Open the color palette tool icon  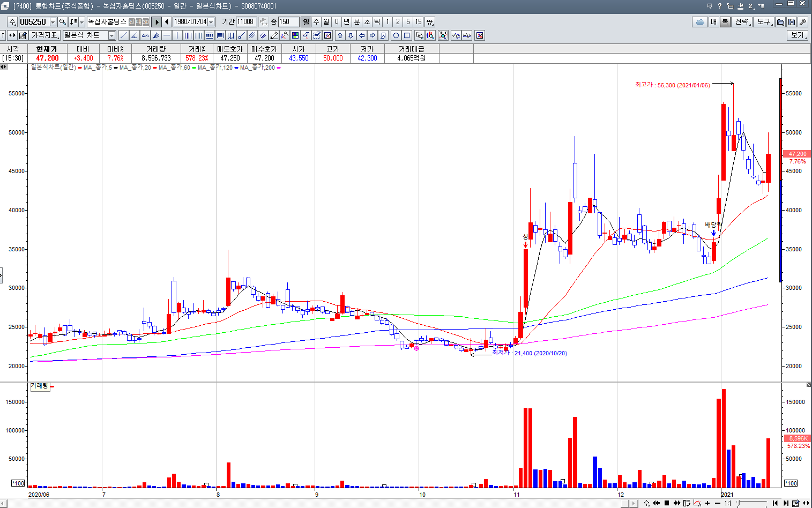(x=295, y=35)
